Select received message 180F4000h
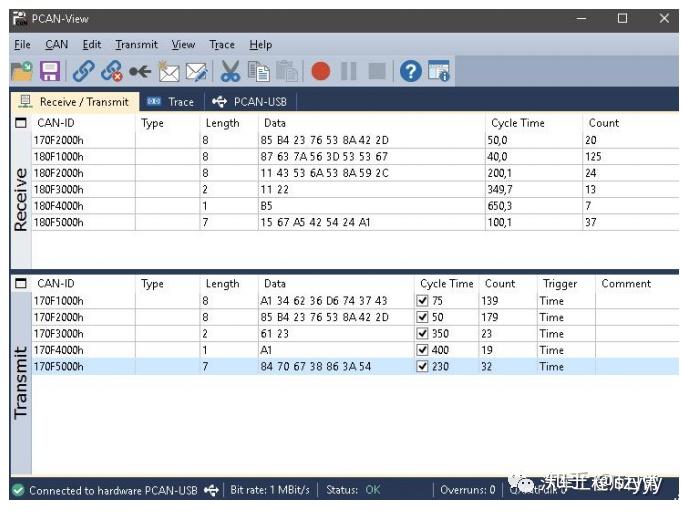Screen dimensions: 681x513 coord(355,206)
